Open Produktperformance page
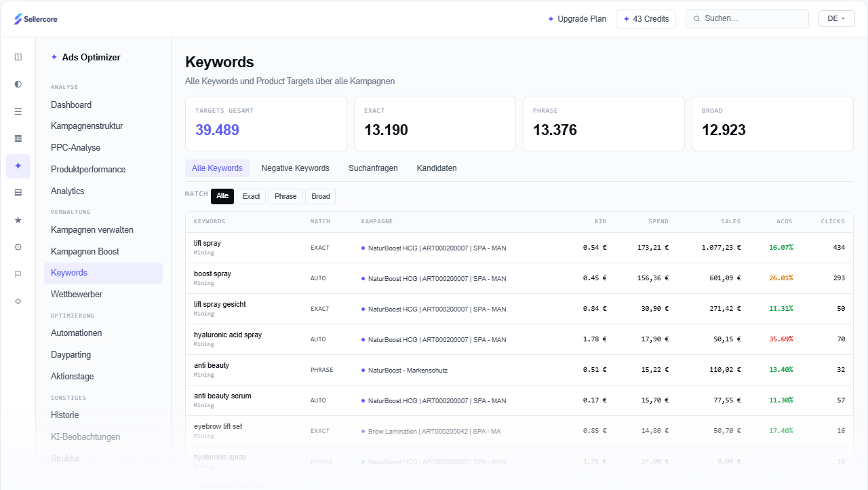Viewport: 868px width, 490px height. (103, 170)
